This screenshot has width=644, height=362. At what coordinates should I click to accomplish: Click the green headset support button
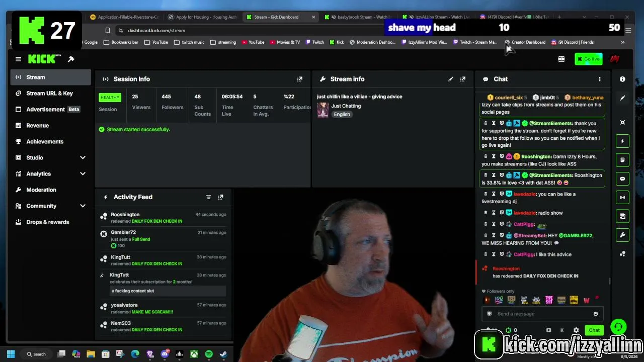(x=618, y=327)
